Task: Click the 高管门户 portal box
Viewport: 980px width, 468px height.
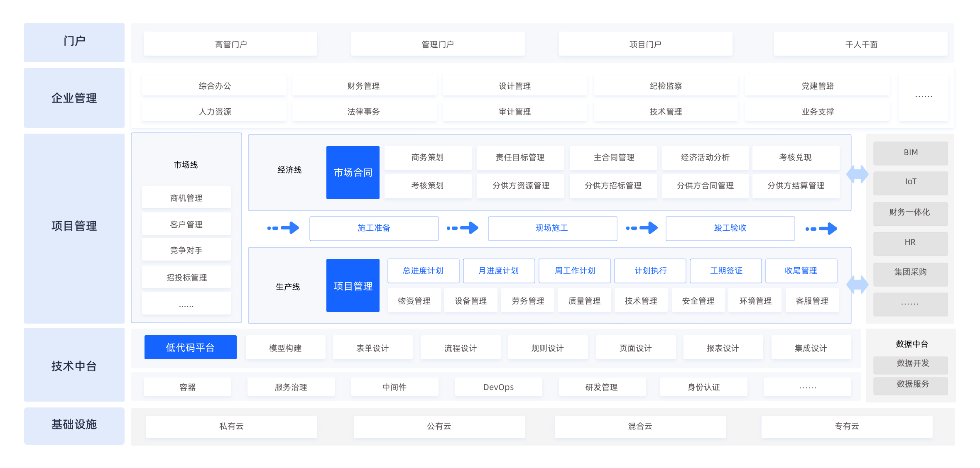Action: pyautogui.click(x=230, y=44)
